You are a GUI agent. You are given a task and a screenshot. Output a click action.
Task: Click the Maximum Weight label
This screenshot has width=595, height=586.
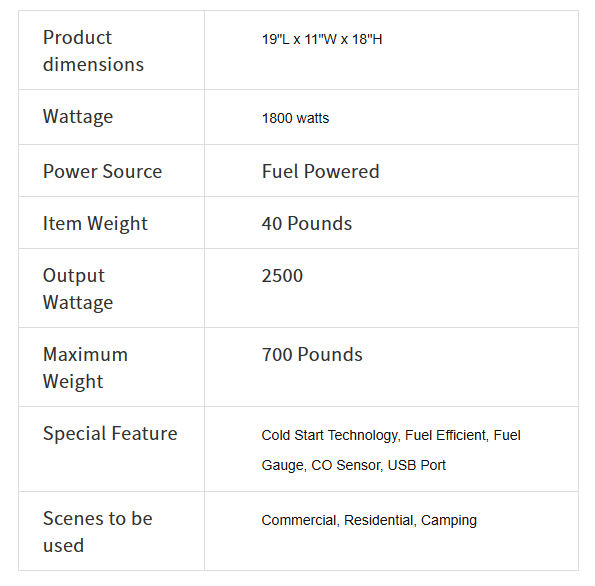[85, 368]
